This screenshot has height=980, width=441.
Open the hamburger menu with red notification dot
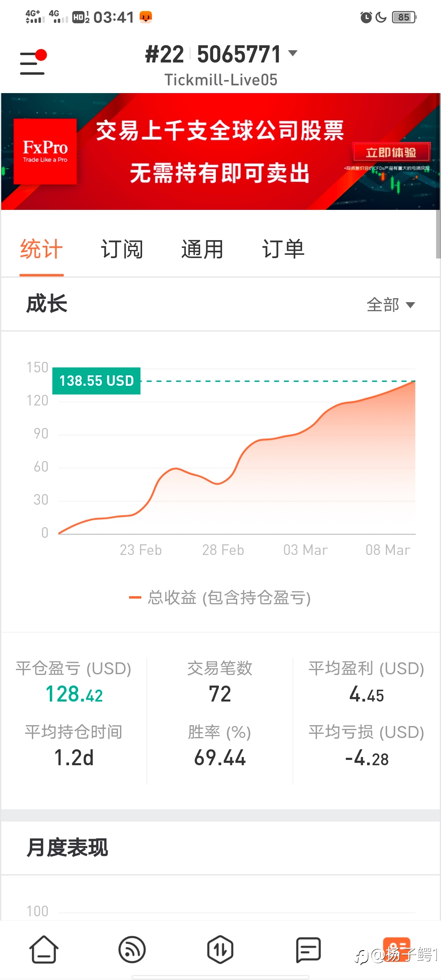33,62
